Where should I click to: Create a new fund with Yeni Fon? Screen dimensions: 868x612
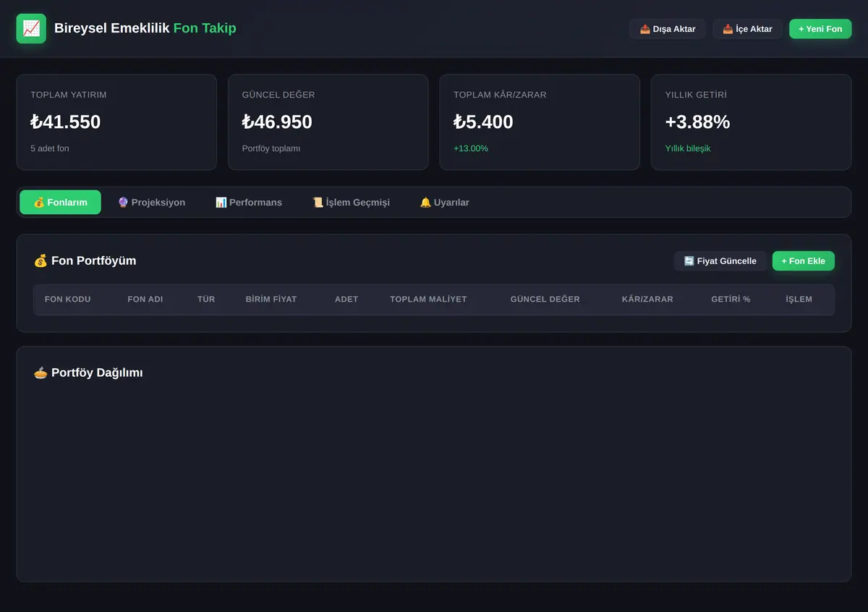(x=820, y=29)
